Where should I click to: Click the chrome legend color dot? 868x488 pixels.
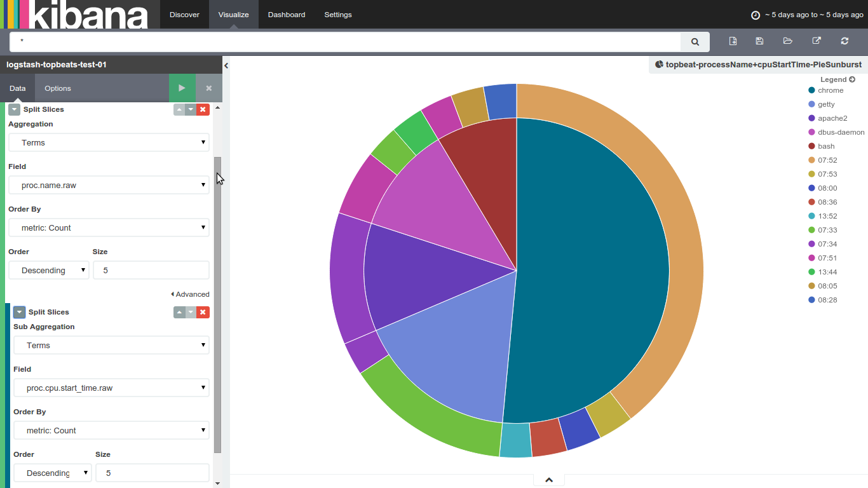click(x=811, y=90)
